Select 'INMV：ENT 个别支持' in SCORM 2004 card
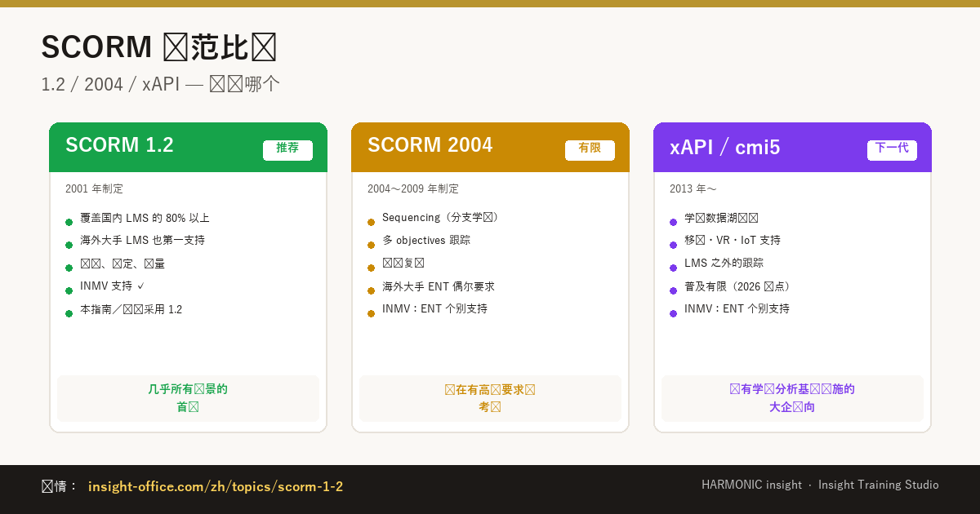980x514 pixels. click(434, 308)
